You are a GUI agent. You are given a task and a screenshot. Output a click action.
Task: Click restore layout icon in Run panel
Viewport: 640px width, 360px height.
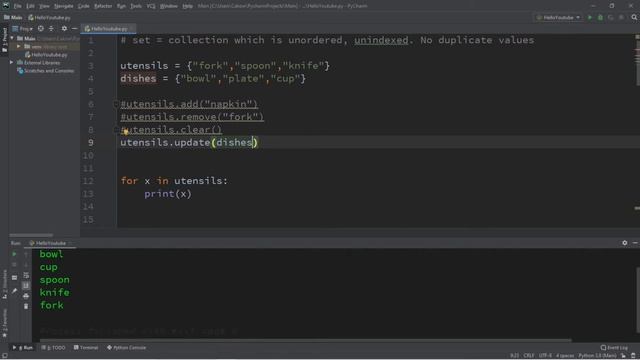(x=14, y=278)
